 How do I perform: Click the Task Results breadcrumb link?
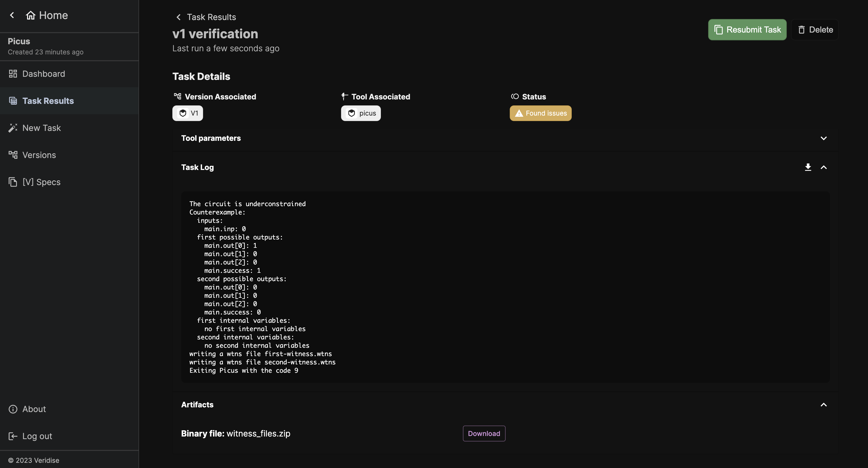point(211,17)
